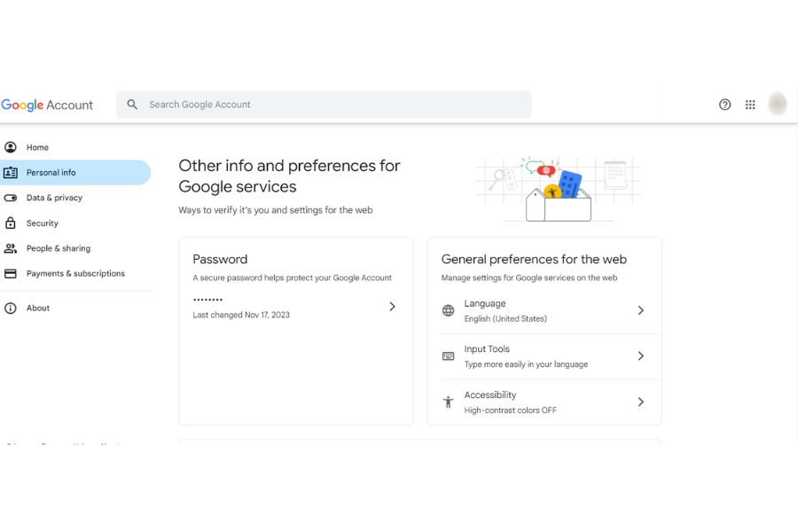Click the Data & privacy toggle icon
Screen dimensions: 798x532
click(x=11, y=198)
